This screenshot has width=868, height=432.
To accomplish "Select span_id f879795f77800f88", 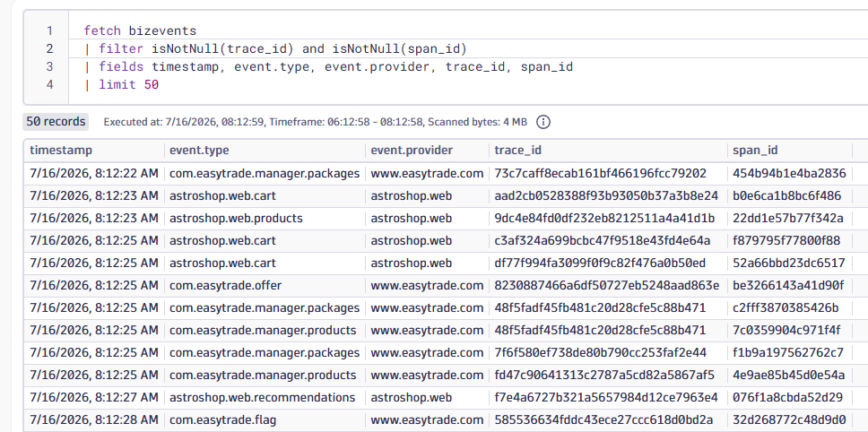I will [786, 240].
